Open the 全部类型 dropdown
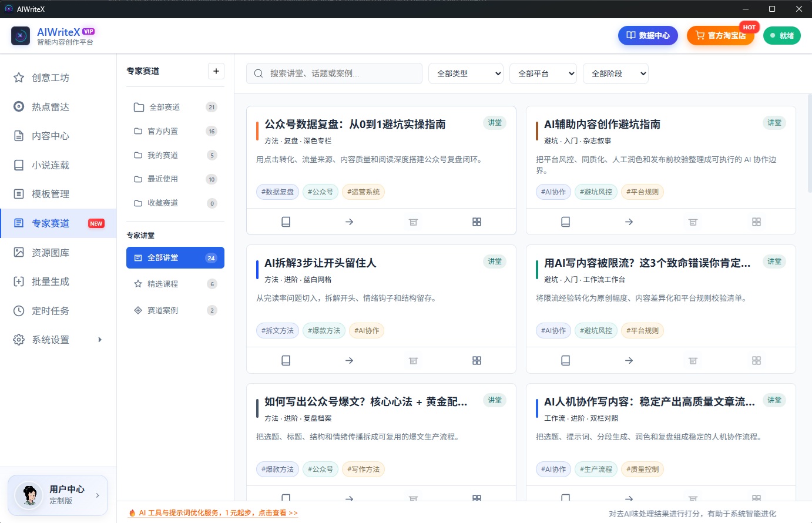This screenshot has width=812, height=523. click(x=466, y=73)
